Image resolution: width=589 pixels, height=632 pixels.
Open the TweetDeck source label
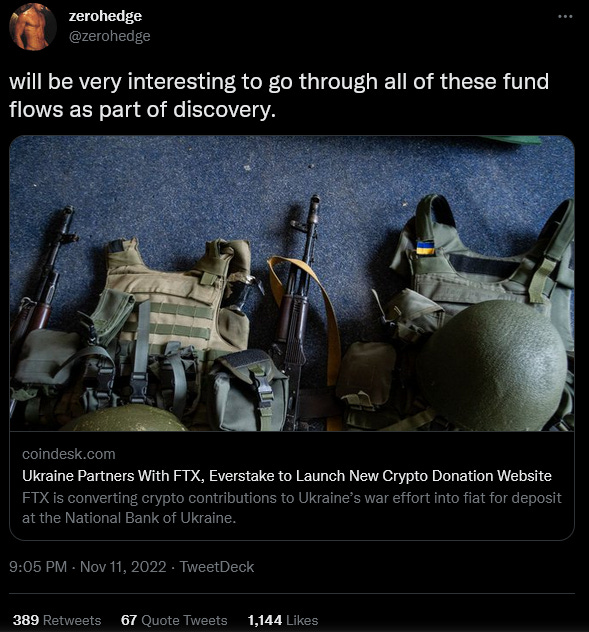(216, 567)
